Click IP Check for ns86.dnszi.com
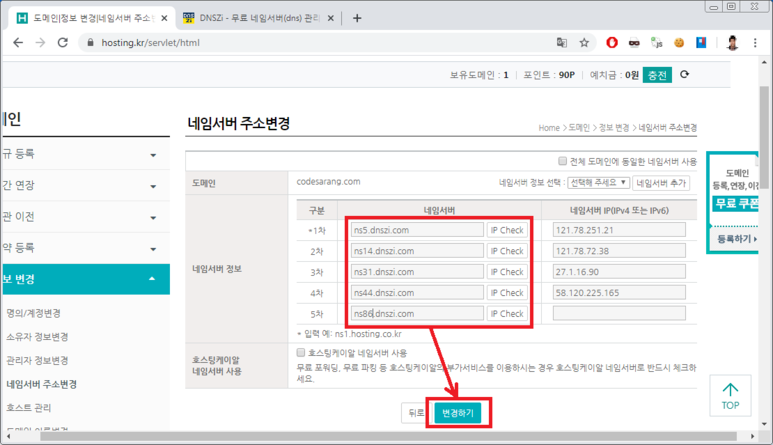Image resolution: width=773 pixels, height=445 pixels. [507, 313]
